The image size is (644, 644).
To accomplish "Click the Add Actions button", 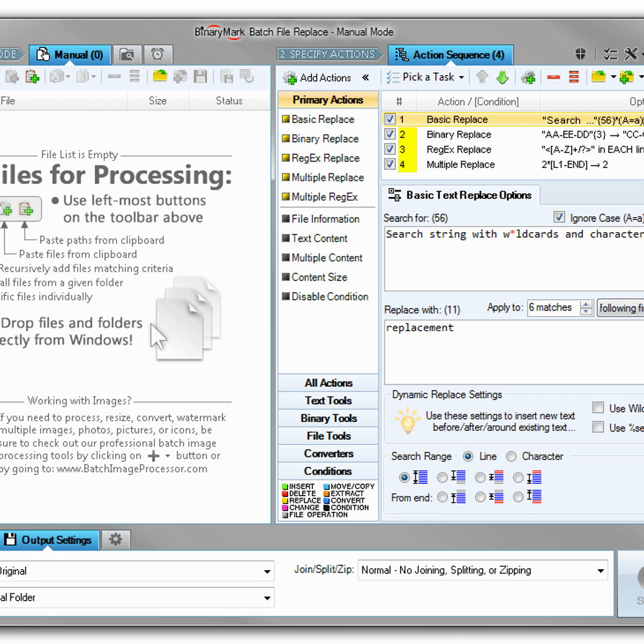I will pos(318,78).
